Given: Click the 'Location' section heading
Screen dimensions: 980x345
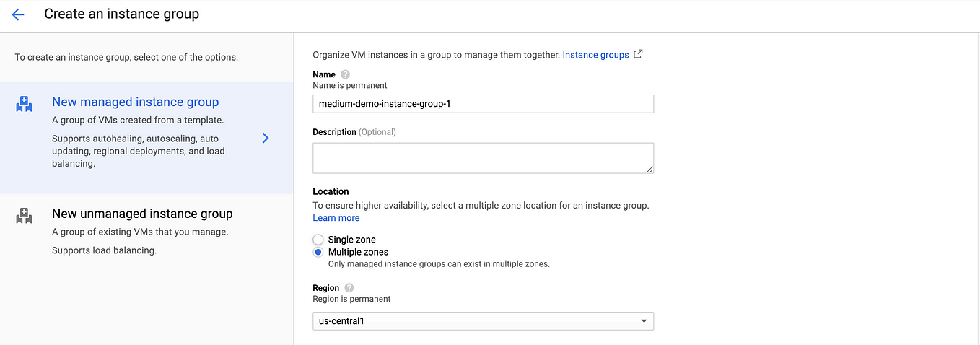Looking at the screenshot, I should point(331,191).
